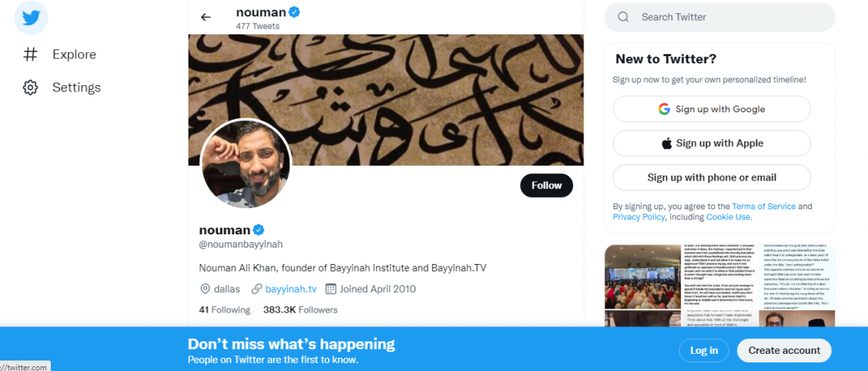Viewport: 868px width, 371px height.
Task: View the 41 Following list
Action: [x=224, y=310]
